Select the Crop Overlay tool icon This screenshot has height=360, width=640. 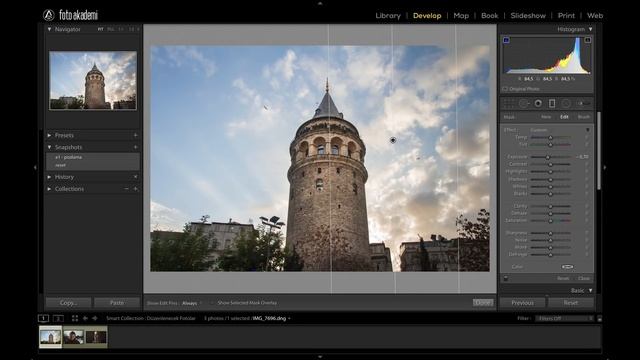coord(509,104)
